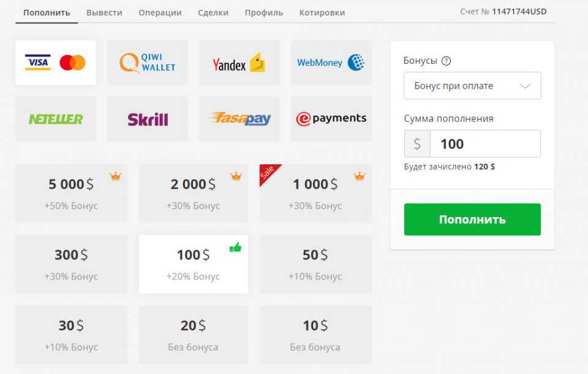588x374 pixels.
Task: Select Yandex money payment method
Action: click(x=239, y=63)
